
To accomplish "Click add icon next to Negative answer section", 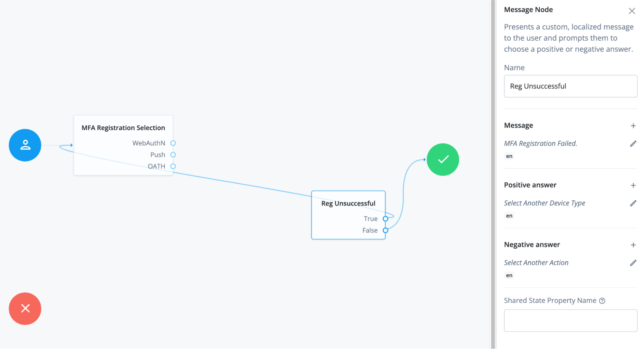I will click(634, 244).
